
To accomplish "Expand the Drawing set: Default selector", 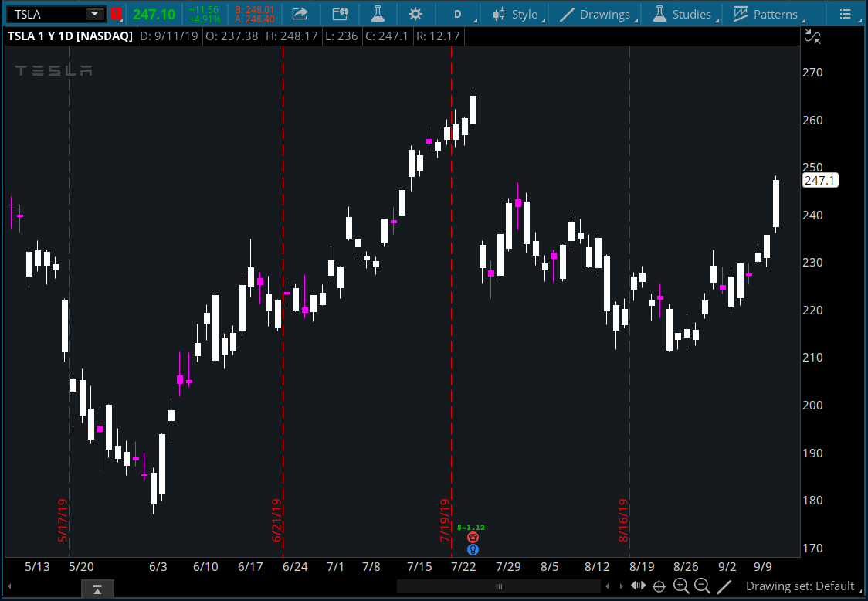I will coord(800,586).
